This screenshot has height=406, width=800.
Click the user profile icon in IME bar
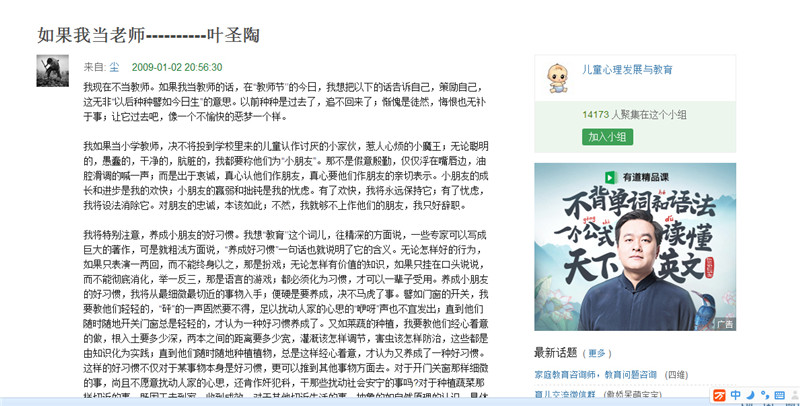(795, 395)
